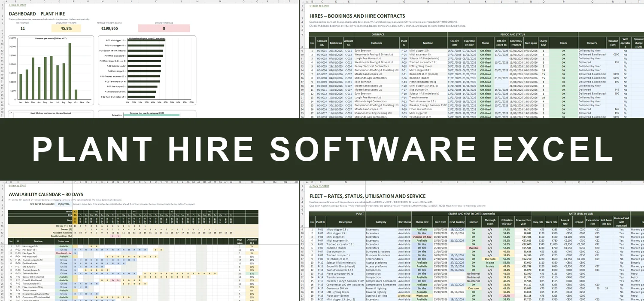
Task: Select the Thorough exam header in Fleet
Action: point(490,222)
